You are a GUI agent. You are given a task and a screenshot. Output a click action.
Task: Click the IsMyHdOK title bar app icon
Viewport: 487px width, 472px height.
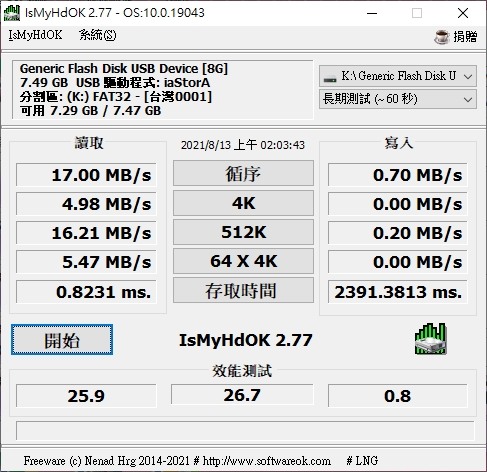coord(12,13)
